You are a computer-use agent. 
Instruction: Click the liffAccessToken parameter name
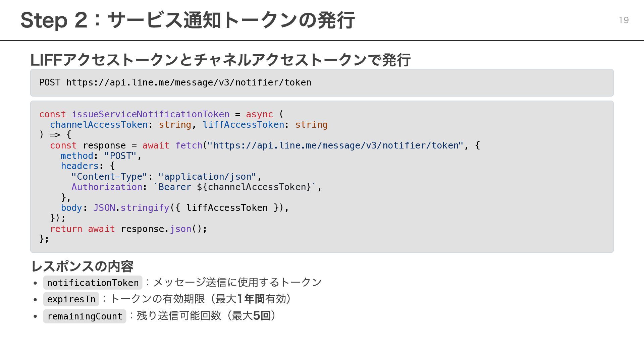click(x=244, y=125)
